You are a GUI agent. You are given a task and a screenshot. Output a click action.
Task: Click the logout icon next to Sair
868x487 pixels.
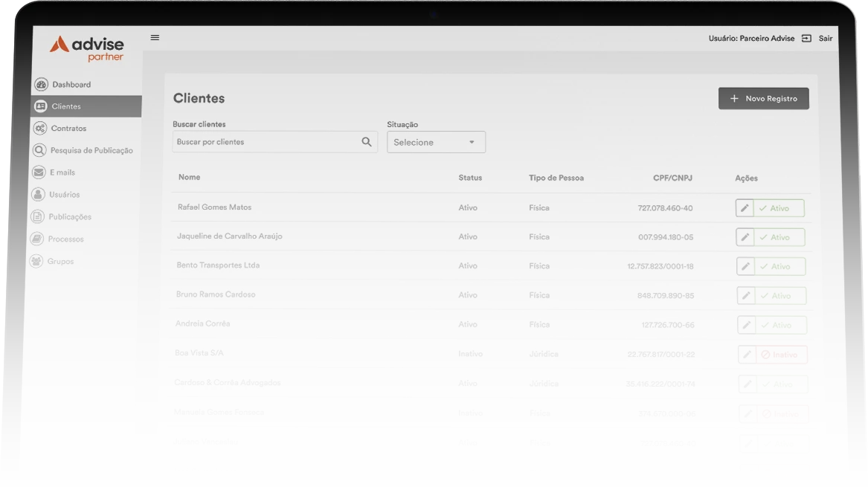point(806,39)
